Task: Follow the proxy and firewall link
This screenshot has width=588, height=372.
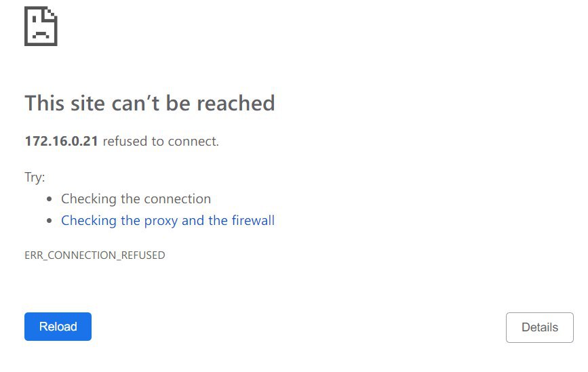Action: [x=168, y=220]
